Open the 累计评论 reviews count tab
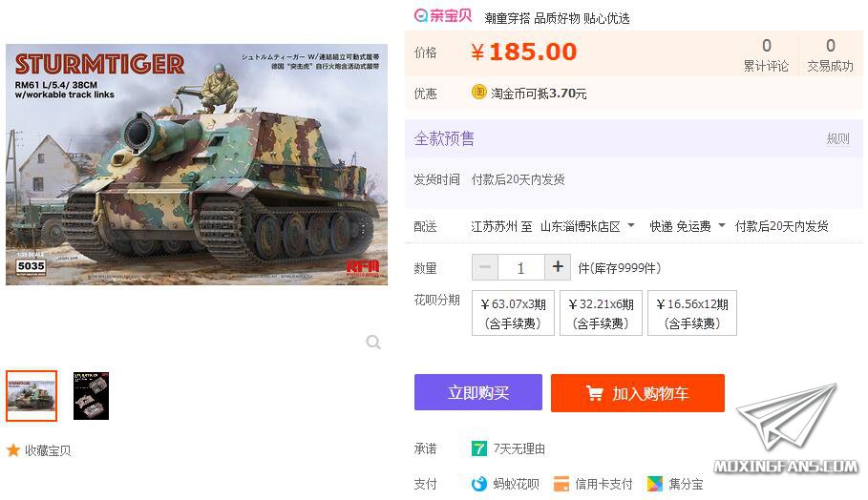Screen dimensions: 868x500 click(766, 54)
